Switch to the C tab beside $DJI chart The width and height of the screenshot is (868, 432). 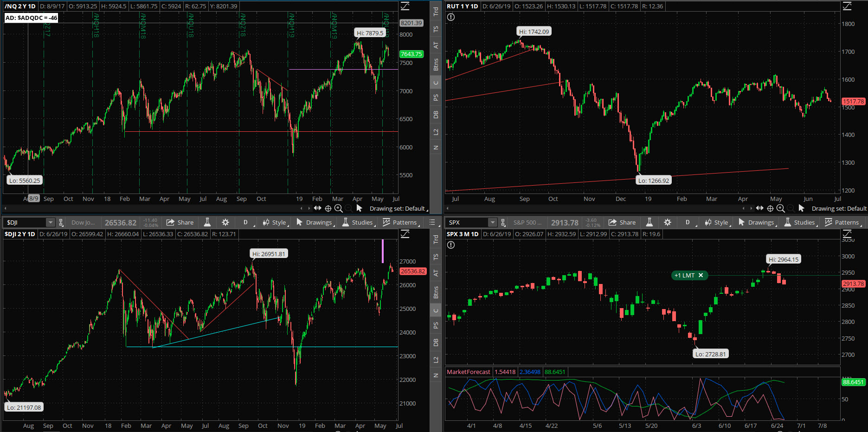tap(436, 310)
